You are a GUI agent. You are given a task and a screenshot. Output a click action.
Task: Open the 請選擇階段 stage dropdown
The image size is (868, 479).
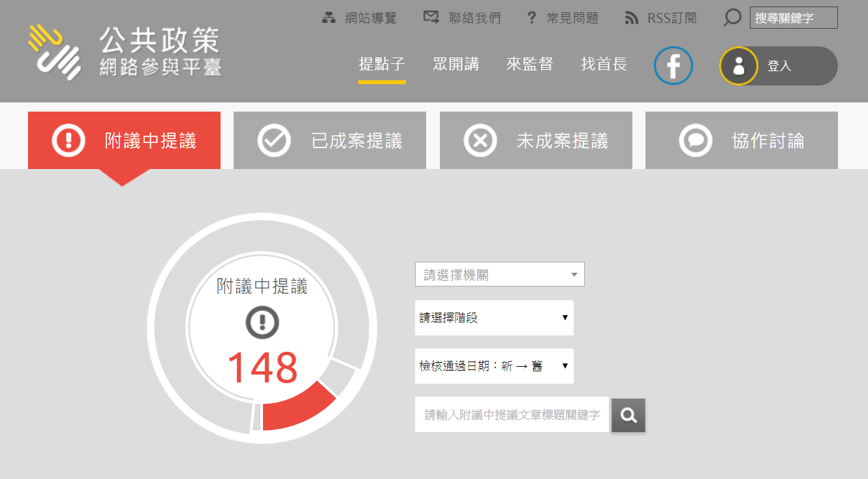point(494,318)
